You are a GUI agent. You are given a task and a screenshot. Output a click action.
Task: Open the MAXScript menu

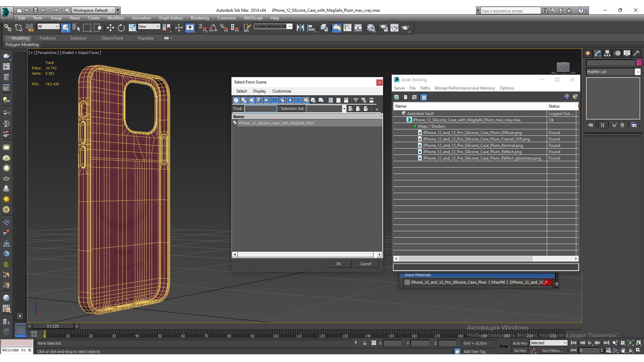point(253,18)
